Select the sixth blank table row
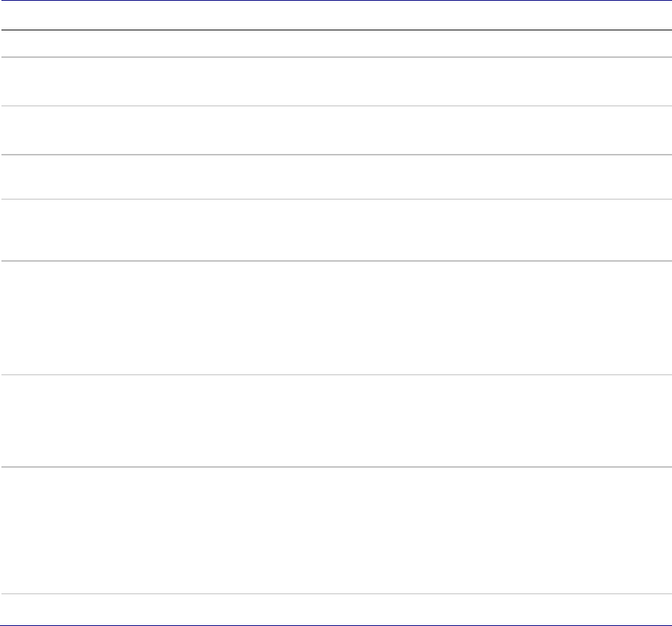This screenshot has width=672, height=626. [336, 317]
